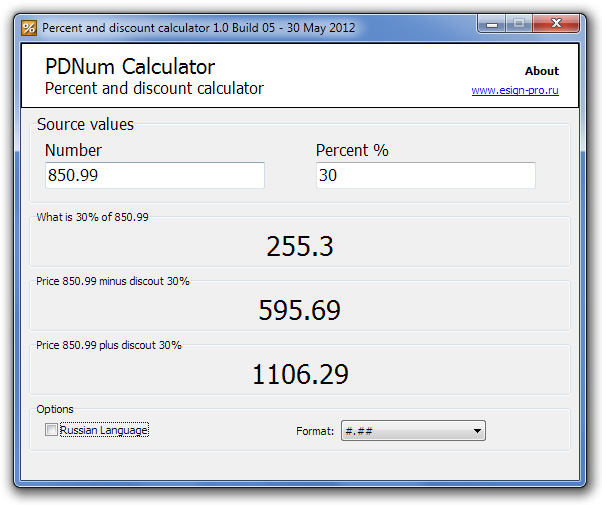Minimize the calculator window
This screenshot has height=505, width=602.
tap(491, 24)
